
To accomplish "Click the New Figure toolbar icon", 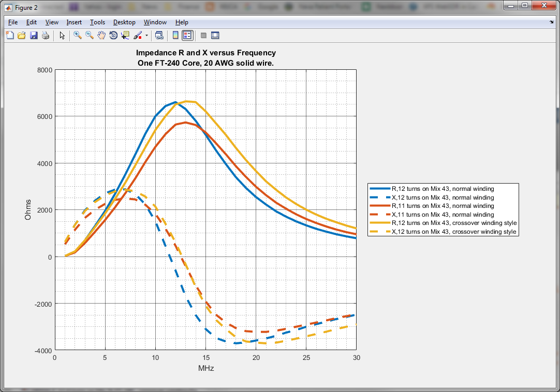I will [x=10, y=35].
